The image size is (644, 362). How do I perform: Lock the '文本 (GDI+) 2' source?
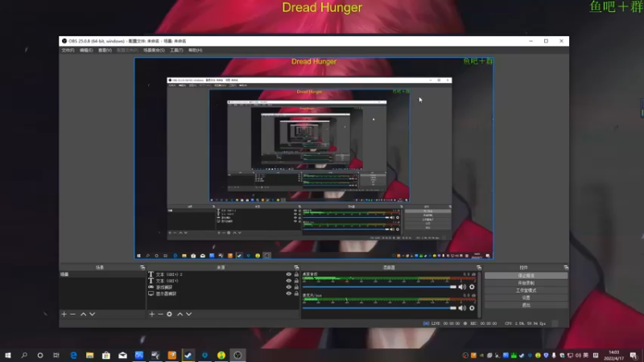pos(296,274)
